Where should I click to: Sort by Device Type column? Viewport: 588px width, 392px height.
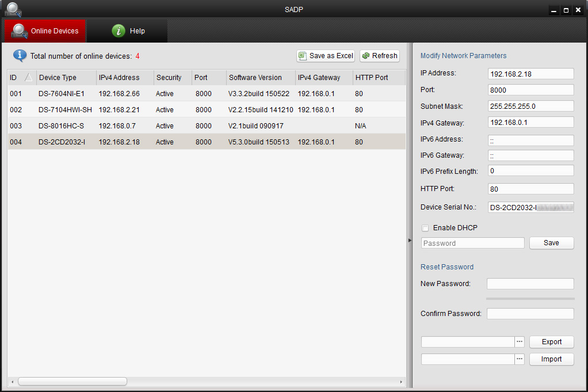click(66, 77)
